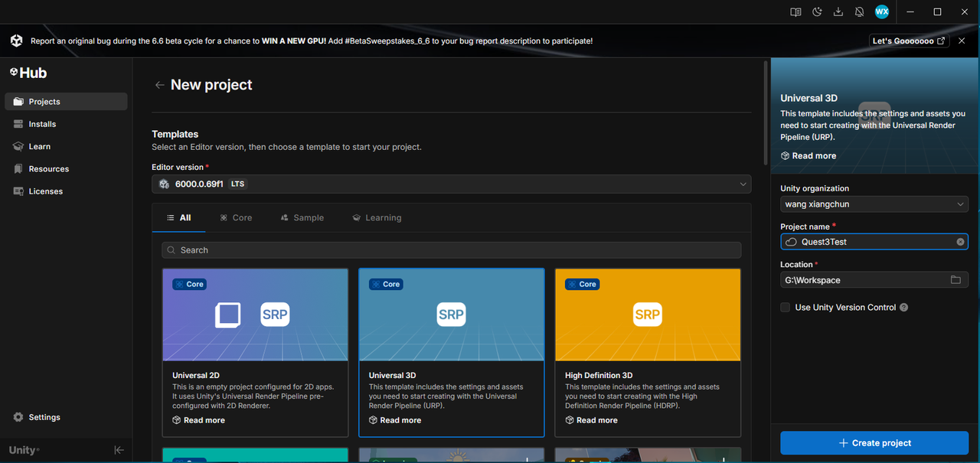Image resolution: width=980 pixels, height=463 pixels.
Task: Enable the Use Unity Version Control checkbox
Action: click(785, 308)
